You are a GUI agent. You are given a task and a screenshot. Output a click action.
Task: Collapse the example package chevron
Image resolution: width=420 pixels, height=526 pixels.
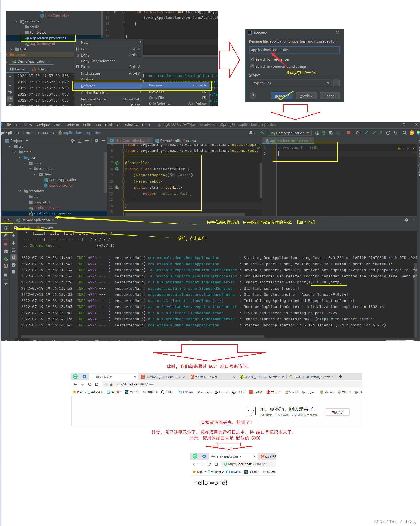pos(30,169)
